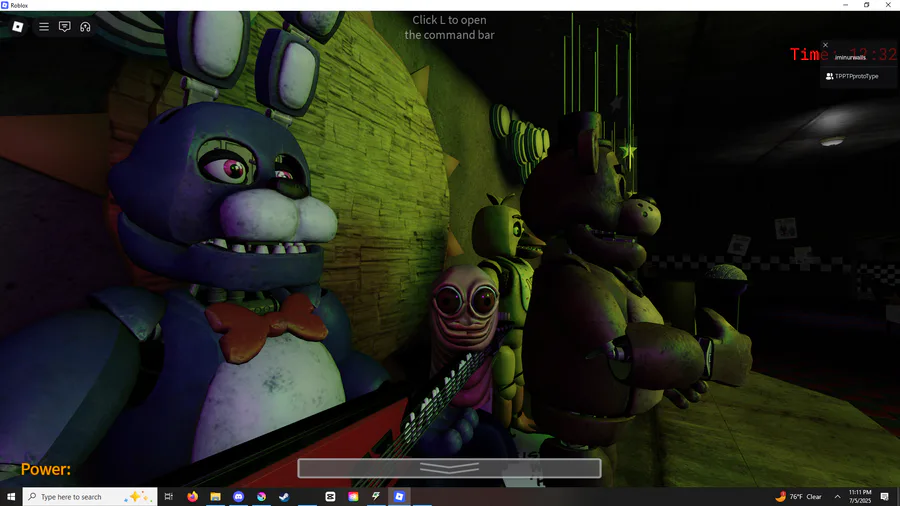Pull down the camera monitor bar
The width and height of the screenshot is (900, 506).
[x=449, y=468]
